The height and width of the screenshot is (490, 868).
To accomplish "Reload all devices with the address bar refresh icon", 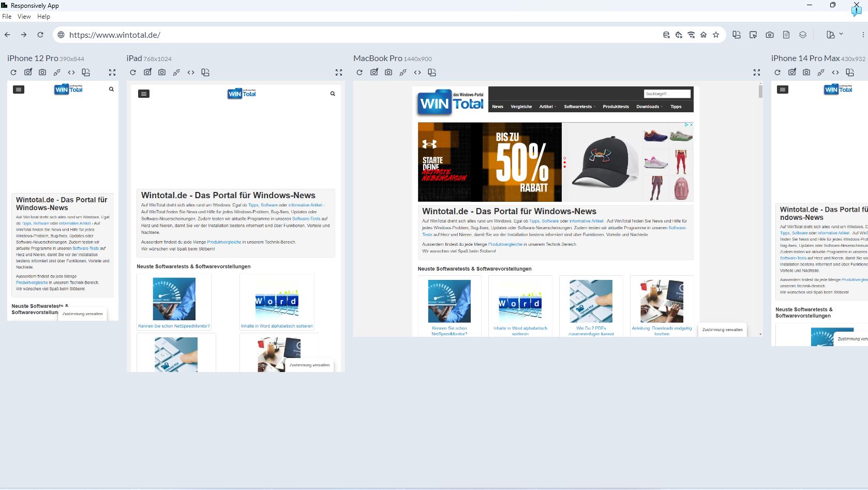I will click(40, 35).
